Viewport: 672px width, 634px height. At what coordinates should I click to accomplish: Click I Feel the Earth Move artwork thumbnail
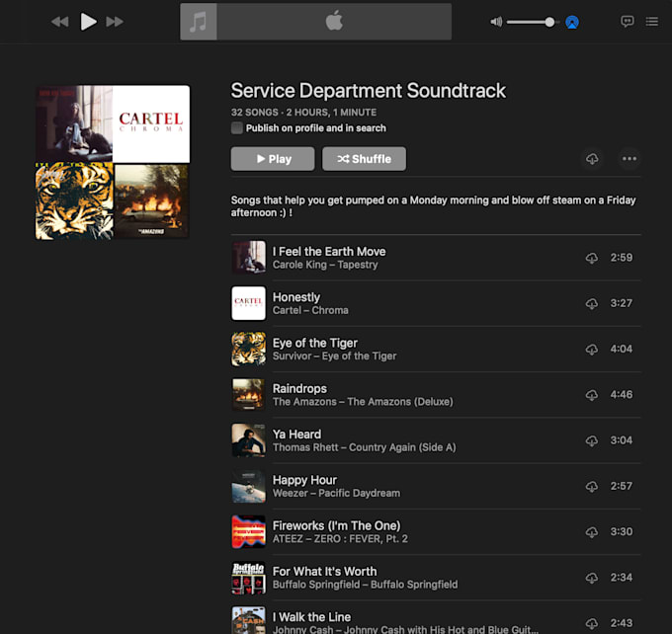pos(249,258)
